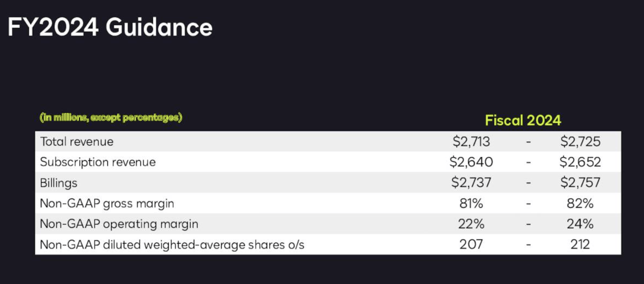Click the in millions, except percentages note

(111, 118)
